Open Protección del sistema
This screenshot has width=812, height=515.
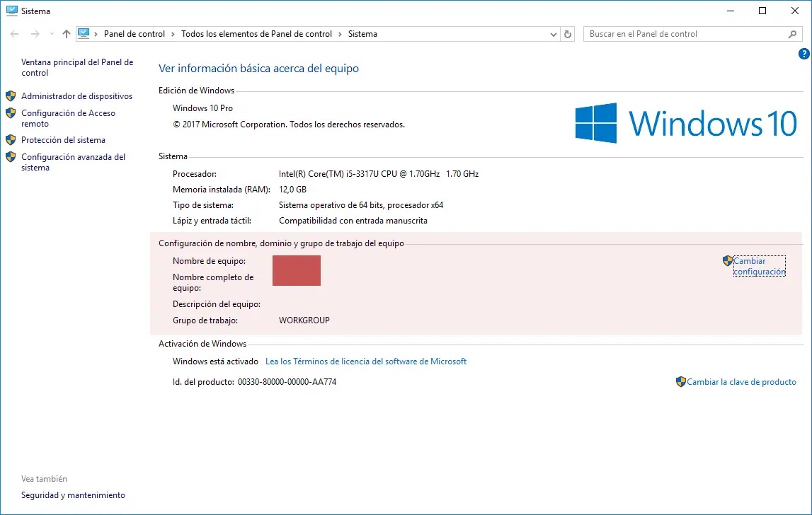(63, 140)
